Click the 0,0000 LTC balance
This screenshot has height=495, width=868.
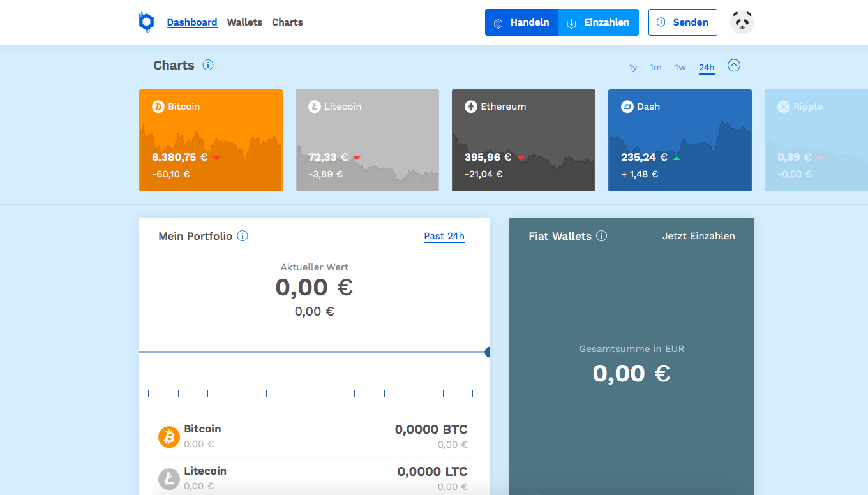[x=433, y=471]
